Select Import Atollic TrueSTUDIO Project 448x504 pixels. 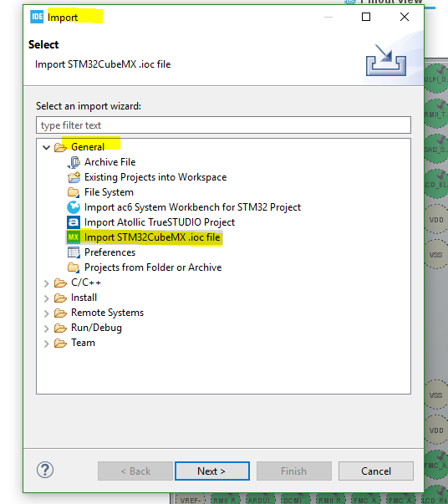160,222
